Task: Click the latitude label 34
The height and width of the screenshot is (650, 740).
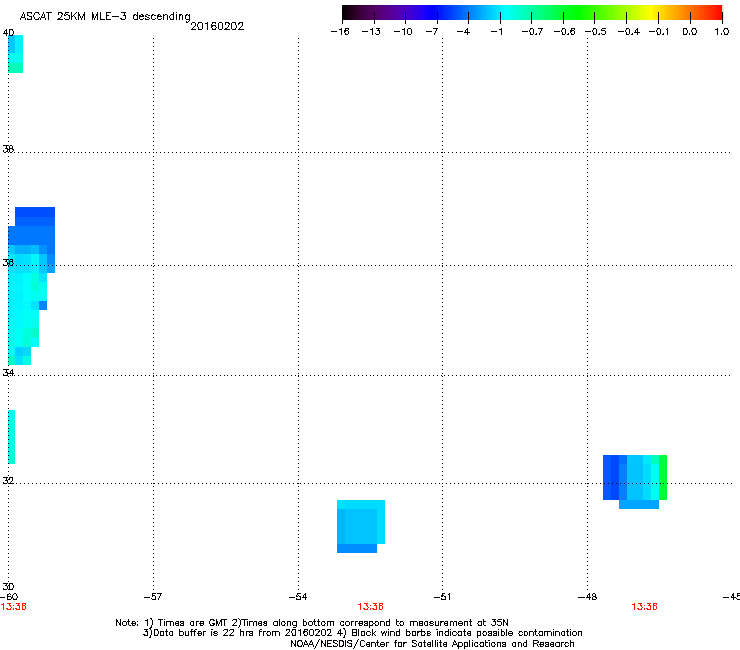Action: click(x=8, y=373)
